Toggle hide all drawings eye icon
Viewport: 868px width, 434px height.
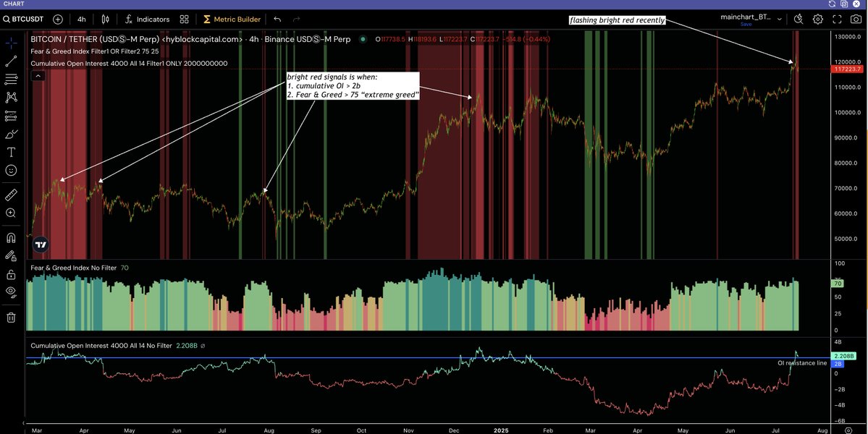(11, 292)
